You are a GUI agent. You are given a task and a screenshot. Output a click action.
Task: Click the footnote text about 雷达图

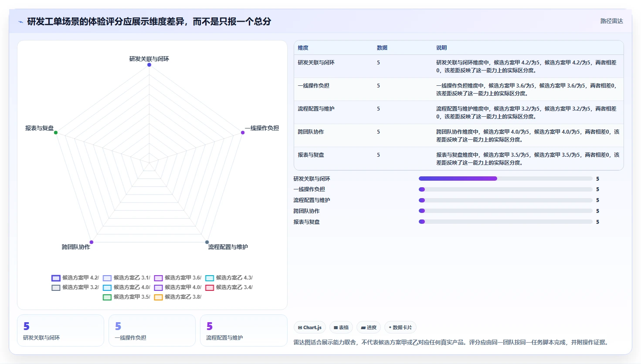coord(451,342)
